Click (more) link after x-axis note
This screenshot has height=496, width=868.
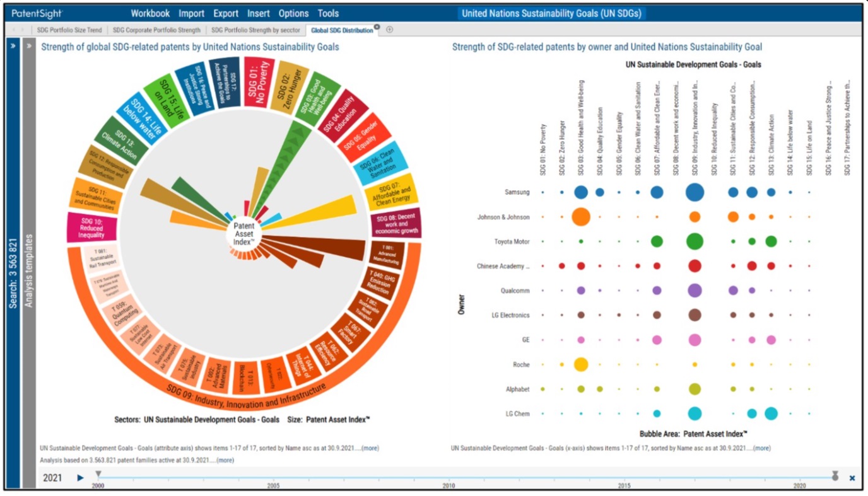(x=762, y=448)
